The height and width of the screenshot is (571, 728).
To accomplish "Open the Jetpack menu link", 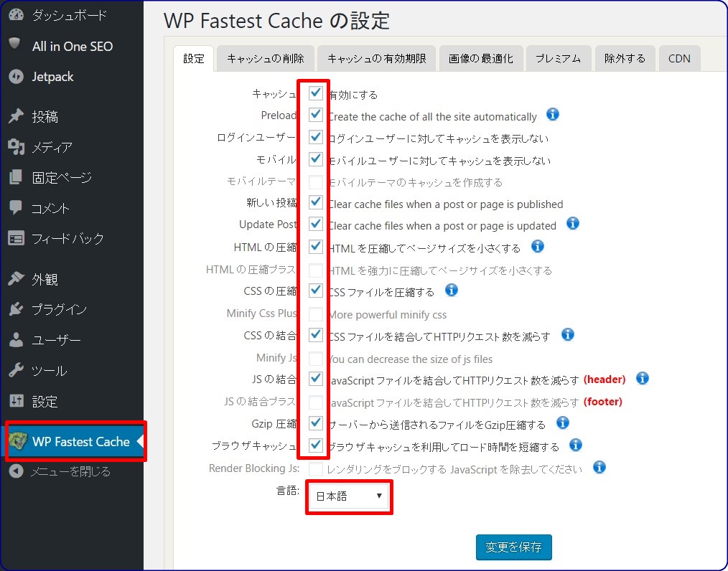I will tap(52, 77).
